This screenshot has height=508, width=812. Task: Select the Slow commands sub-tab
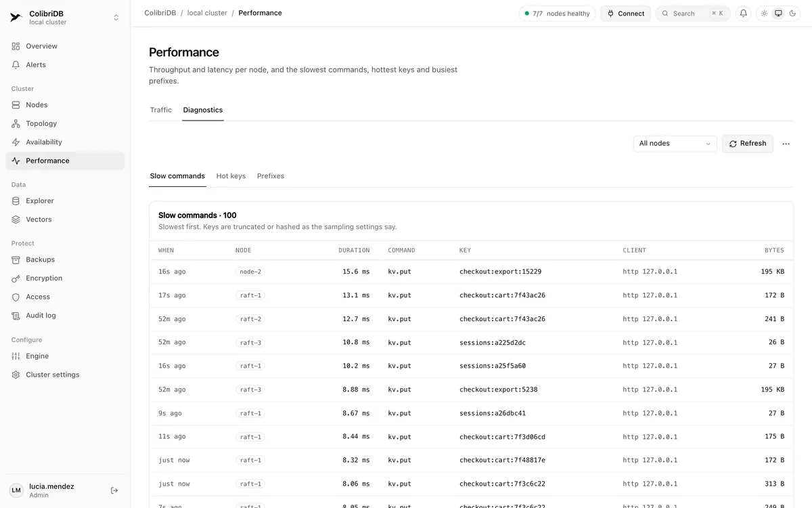[177, 176]
